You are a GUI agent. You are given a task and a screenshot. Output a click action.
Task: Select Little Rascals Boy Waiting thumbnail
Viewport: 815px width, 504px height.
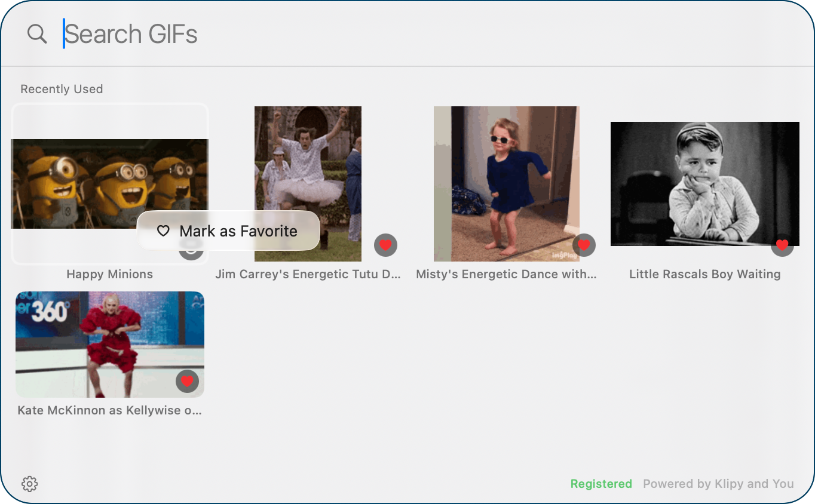pos(705,184)
